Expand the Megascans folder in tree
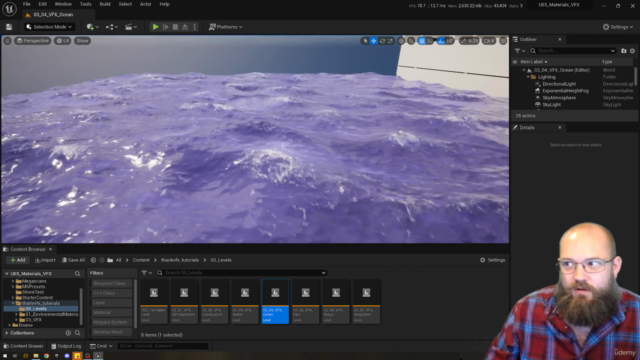 (13, 281)
